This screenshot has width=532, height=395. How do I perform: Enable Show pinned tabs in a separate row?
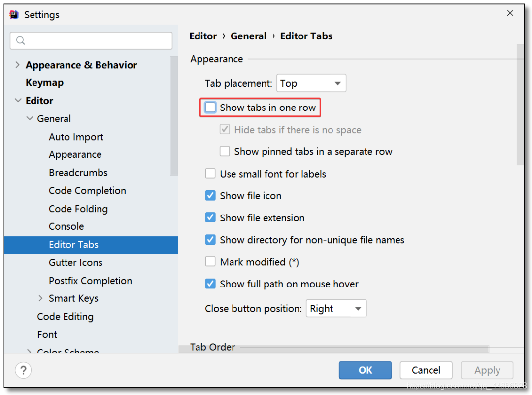tap(225, 151)
